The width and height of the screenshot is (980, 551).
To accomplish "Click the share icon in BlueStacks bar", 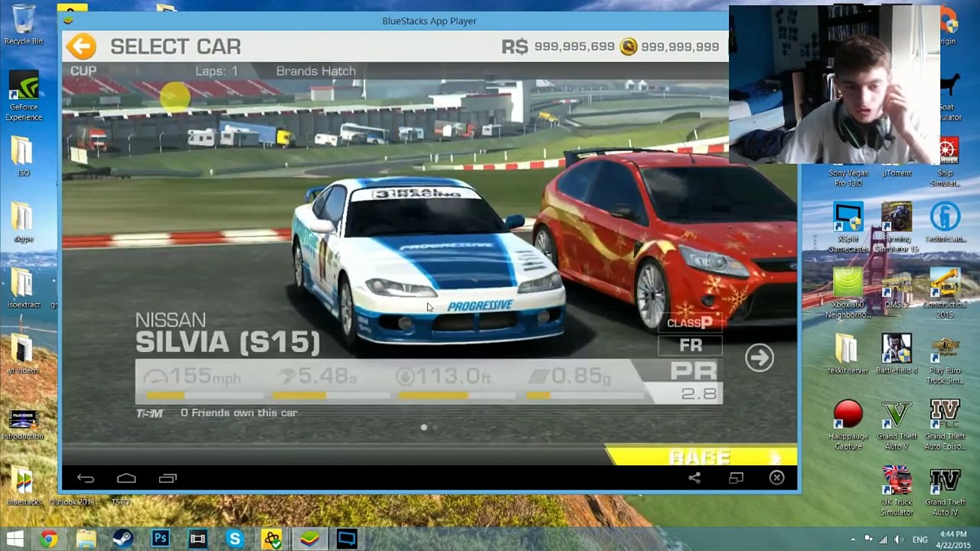I will pyautogui.click(x=694, y=478).
